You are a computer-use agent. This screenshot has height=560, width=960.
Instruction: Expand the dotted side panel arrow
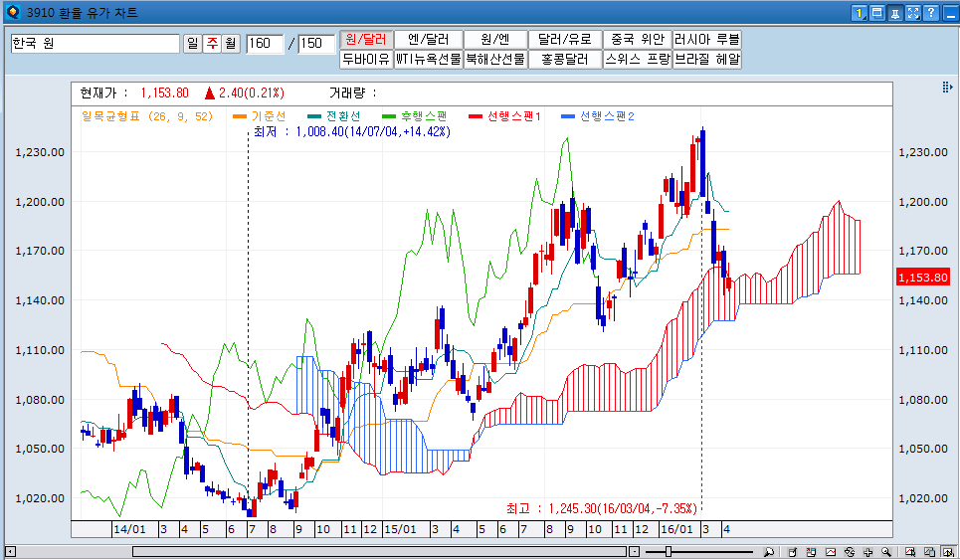[947, 89]
